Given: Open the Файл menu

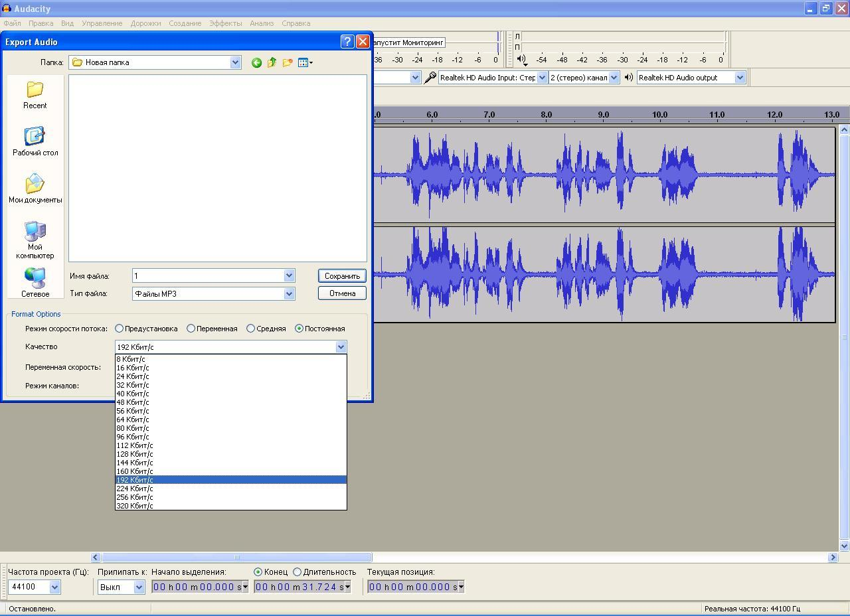Looking at the screenshot, I should coord(12,23).
